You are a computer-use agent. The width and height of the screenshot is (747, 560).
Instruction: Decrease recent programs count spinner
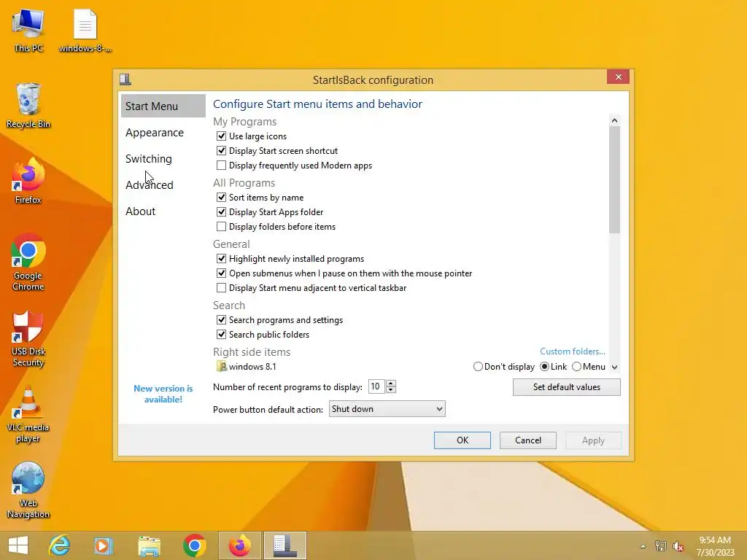pyautogui.click(x=391, y=390)
